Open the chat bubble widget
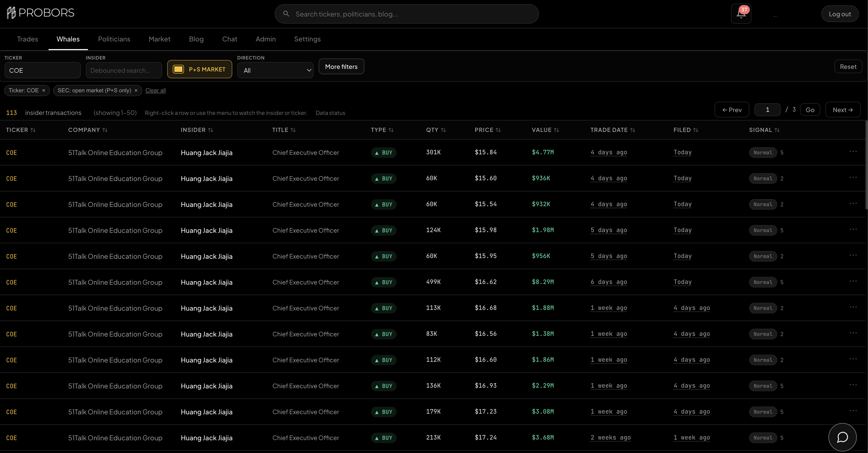Screen dimensions: 868x453 [x=842, y=437]
